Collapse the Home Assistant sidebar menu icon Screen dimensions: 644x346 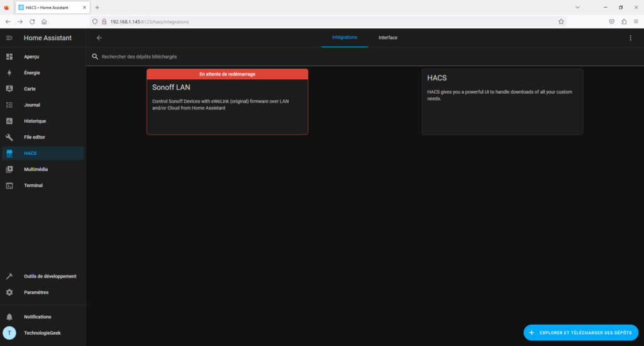click(9, 38)
